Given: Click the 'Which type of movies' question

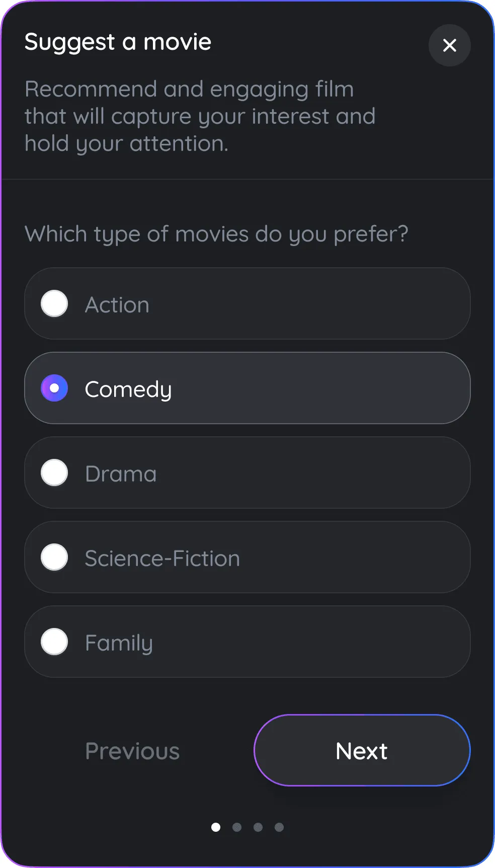Looking at the screenshot, I should tap(216, 234).
